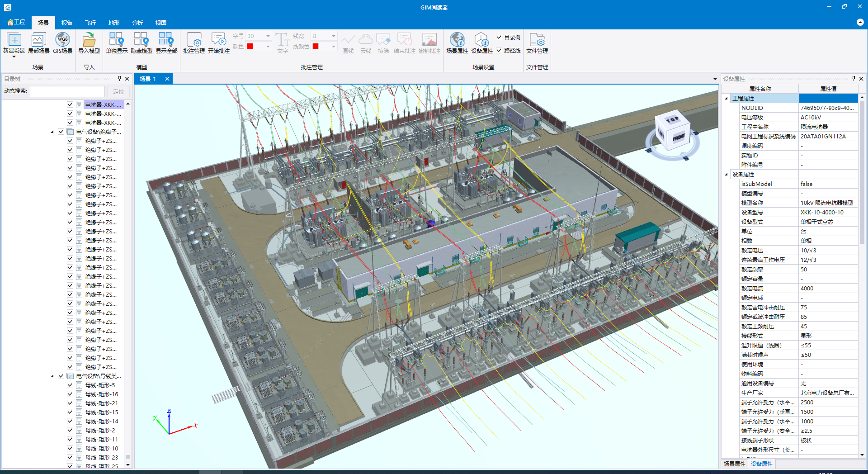The width and height of the screenshot is (868, 474).
Task: Open the scene tab list dropdown
Action: (x=715, y=79)
